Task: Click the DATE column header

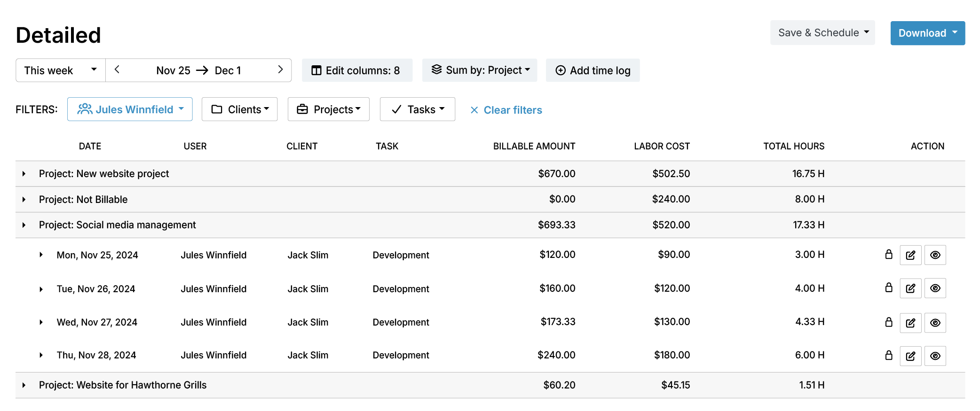Action: coord(90,146)
